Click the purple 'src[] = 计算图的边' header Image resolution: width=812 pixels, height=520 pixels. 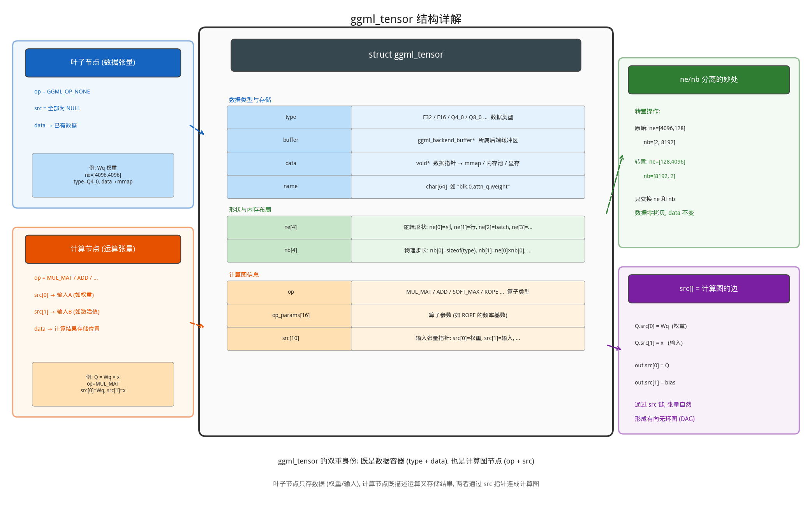(708, 289)
